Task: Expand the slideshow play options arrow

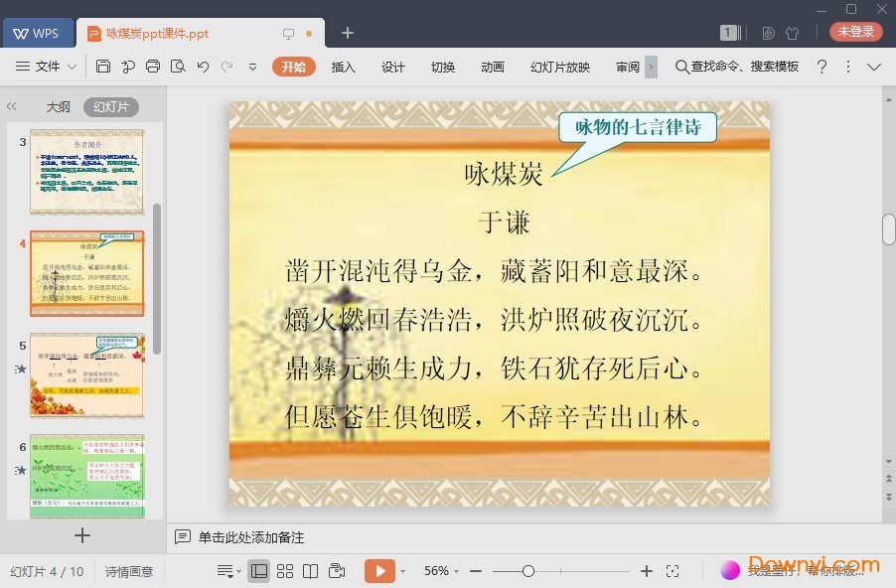Action: (403, 570)
